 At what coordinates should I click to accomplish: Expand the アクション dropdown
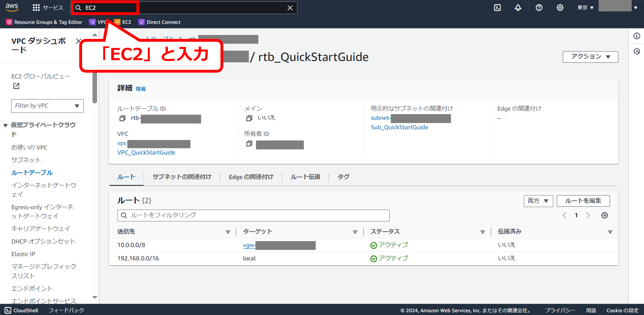590,57
